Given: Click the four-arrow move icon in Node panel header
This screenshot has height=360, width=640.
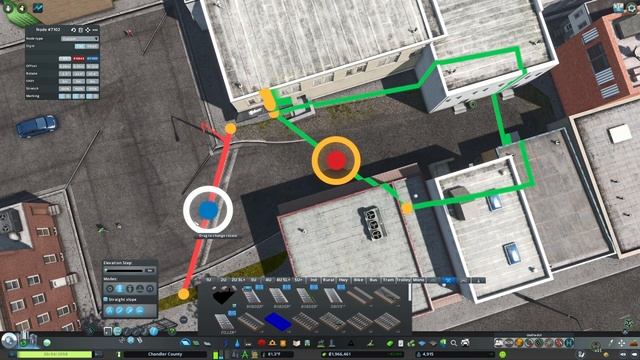Looking at the screenshot, I should point(87,30).
